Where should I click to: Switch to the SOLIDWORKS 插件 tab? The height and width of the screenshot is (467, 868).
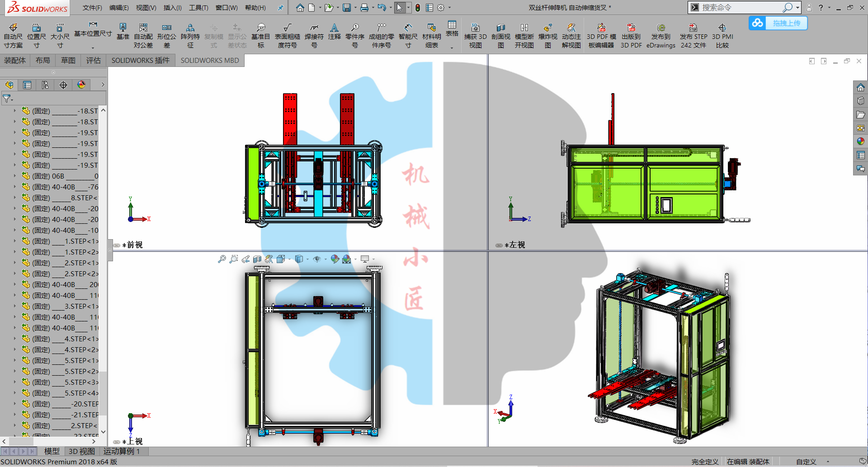[x=141, y=61]
